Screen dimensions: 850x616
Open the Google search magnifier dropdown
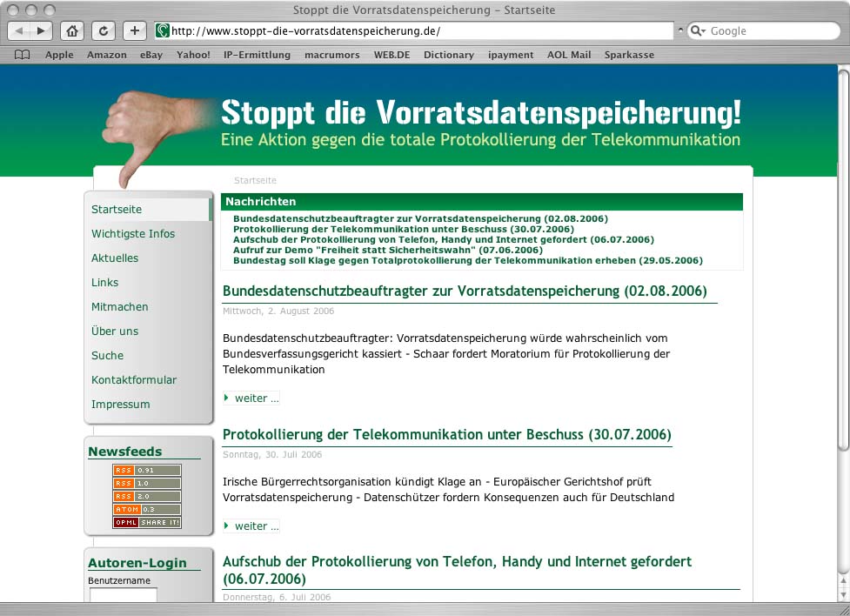[699, 31]
